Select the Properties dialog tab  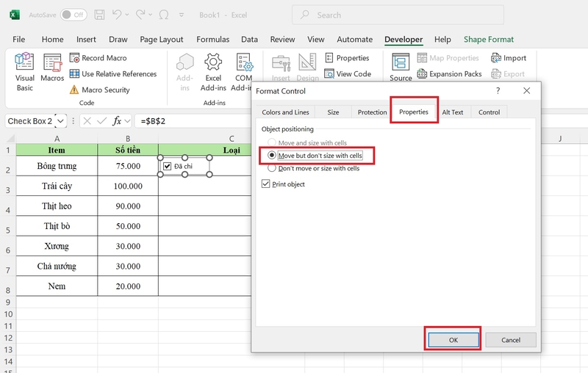[x=414, y=112]
